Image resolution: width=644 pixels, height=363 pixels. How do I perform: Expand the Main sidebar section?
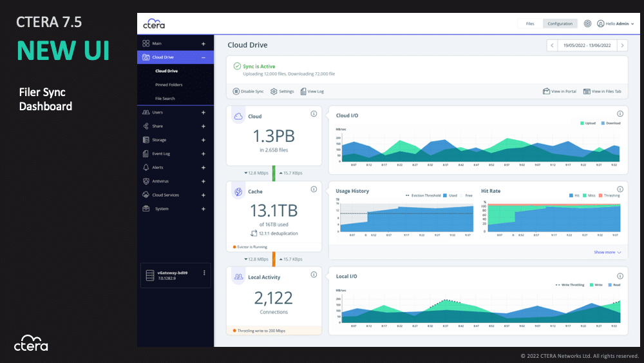pyautogui.click(x=204, y=44)
